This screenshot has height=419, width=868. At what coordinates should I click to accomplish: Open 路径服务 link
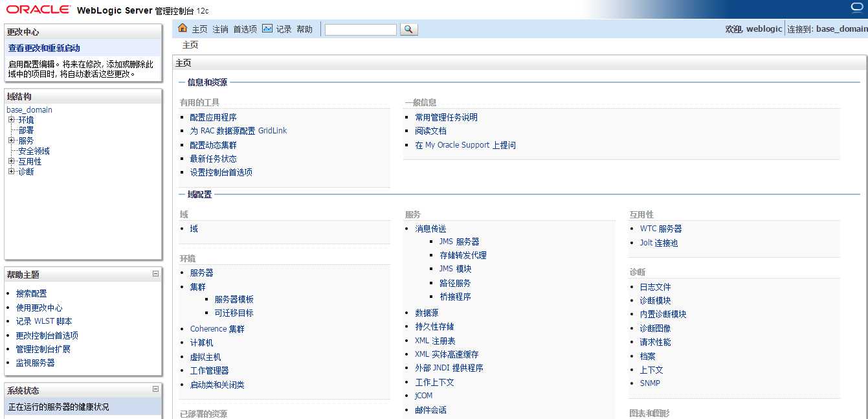[455, 283]
